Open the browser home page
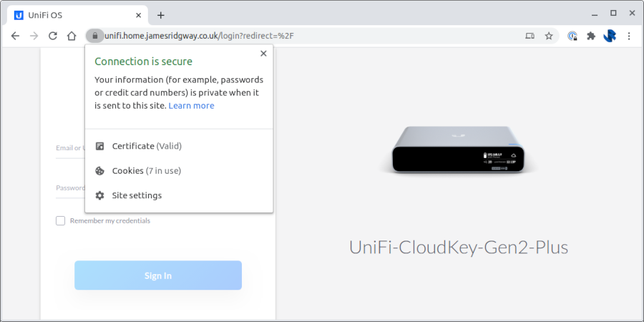The image size is (644, 322). pyautogui.click(x=72, y=36)
